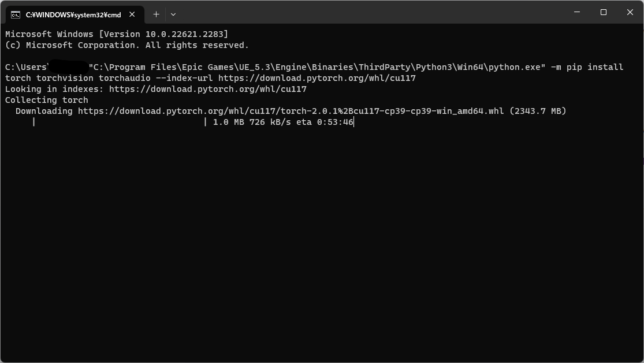Click the Collecting torch text line
This screenshot has width=644, height=363.
(46, 100)
